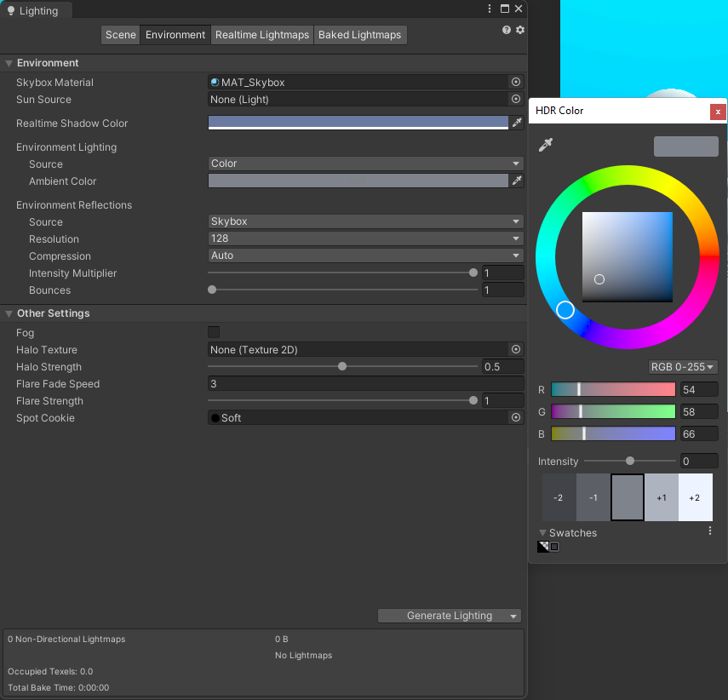The height and width of the screenshot is (700, 728).
Task: Click the Flare Fade Speed field
Action: tap(365, 384)
